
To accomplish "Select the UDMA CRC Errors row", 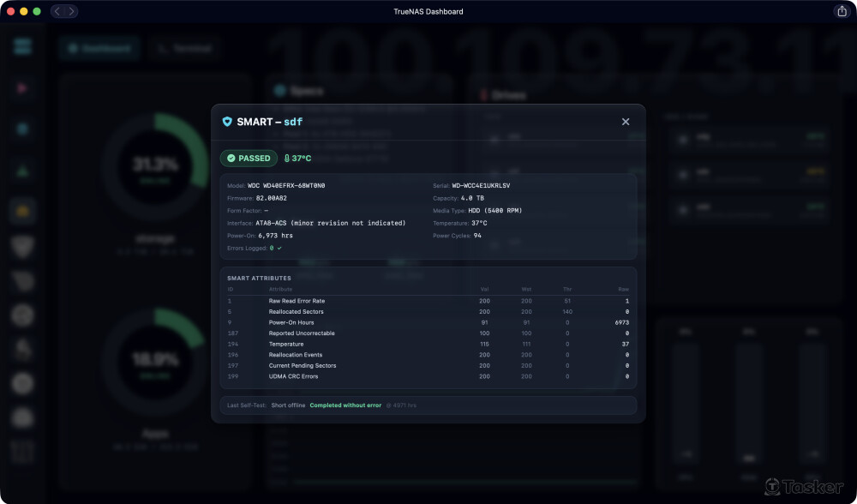I will tap(428, 376).
